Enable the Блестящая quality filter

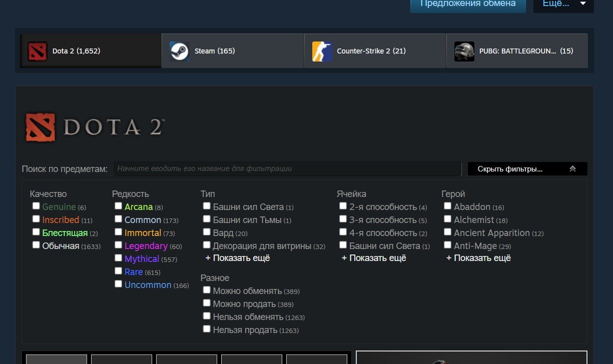[36, 232]
